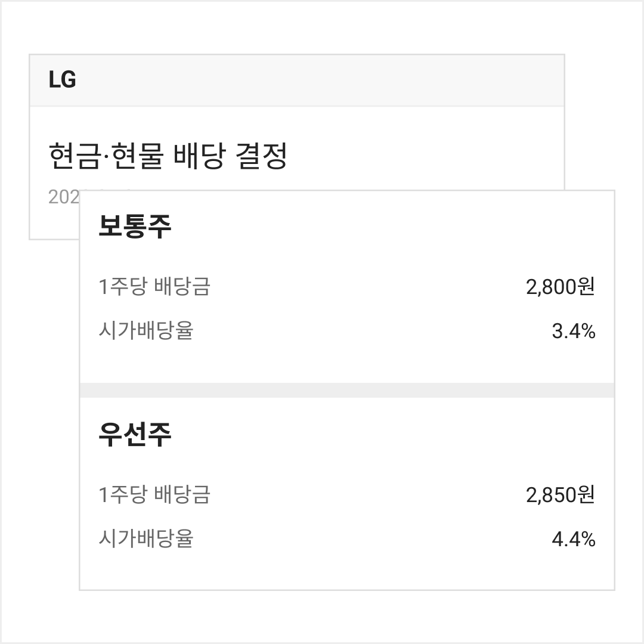This screenshot has width=644, height=644.
Task: Click the 배당 결정 words in the title
Action: coord(230,156)
